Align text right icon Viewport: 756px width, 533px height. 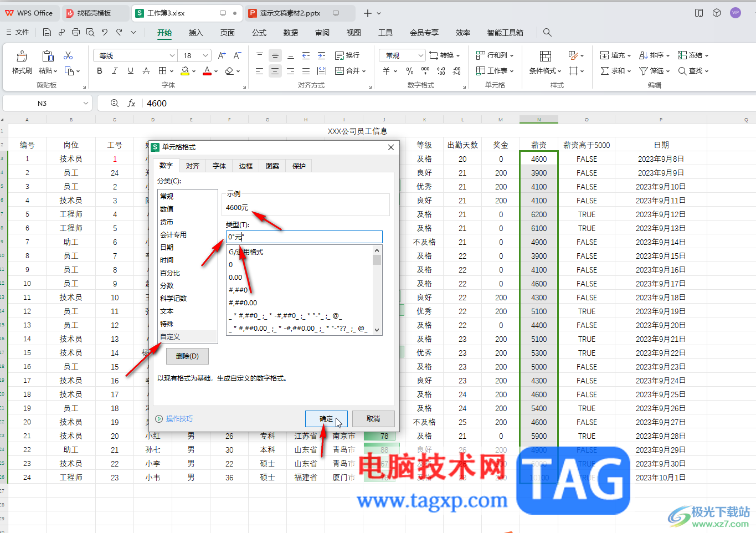(290, 71)
